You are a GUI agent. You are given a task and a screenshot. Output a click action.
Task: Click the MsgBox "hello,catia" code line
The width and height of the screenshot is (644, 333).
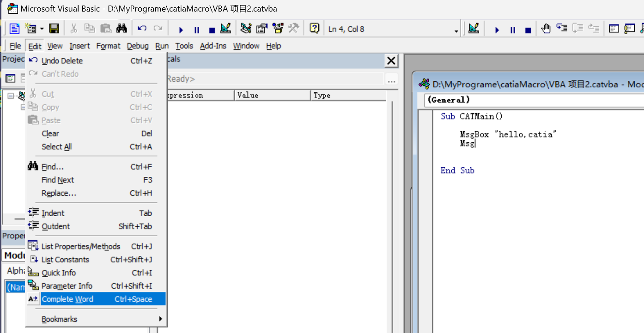point(508,134)
